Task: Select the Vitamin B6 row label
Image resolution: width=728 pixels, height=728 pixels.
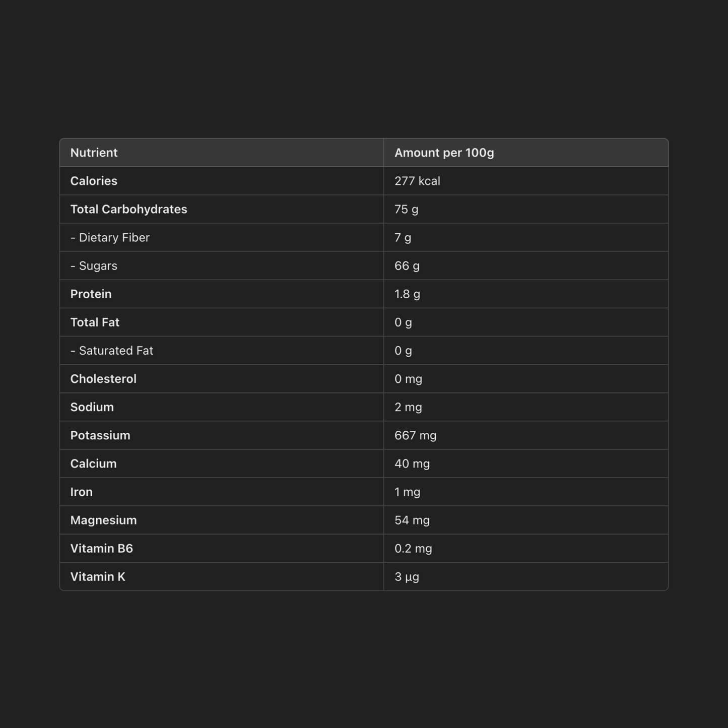Action: click(x=101, y=548)
